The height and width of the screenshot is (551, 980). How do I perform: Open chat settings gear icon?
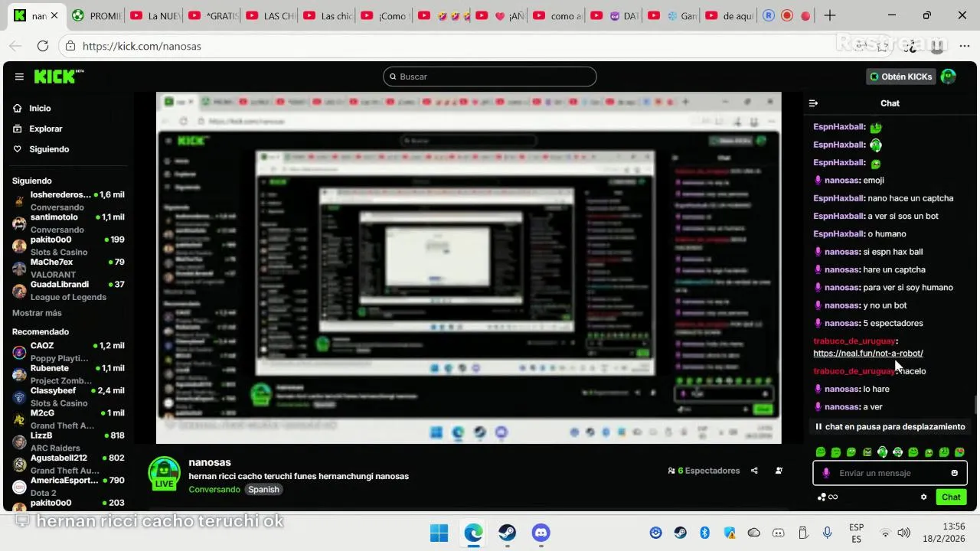923,497
